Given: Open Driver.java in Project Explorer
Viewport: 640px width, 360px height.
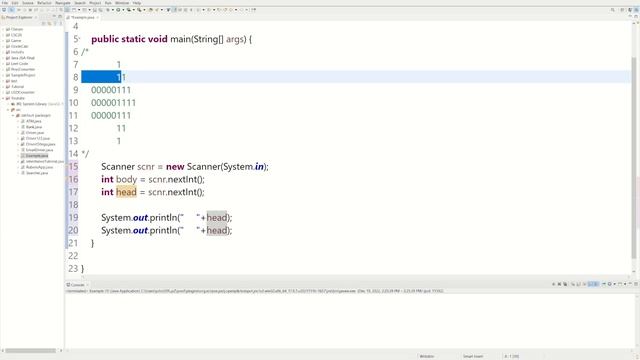Looking at the screenshot, I should pyautogui.click(x=35, y=133).
